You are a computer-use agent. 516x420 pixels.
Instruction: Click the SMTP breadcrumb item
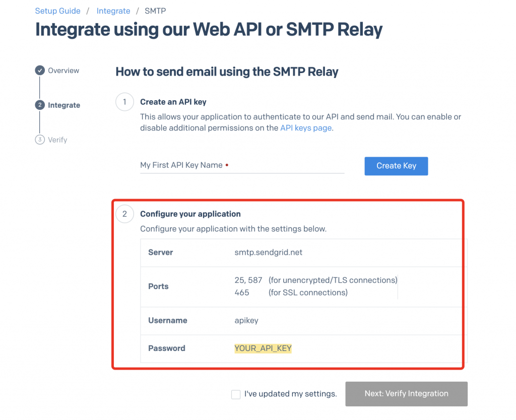click(155, 11)
